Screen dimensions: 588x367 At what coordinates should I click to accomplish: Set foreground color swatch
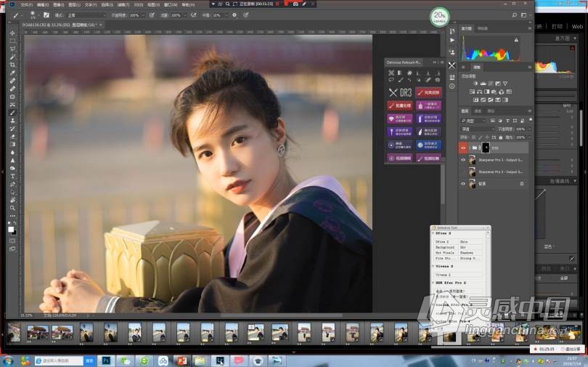pyautogui.click(x=11, y=229)
